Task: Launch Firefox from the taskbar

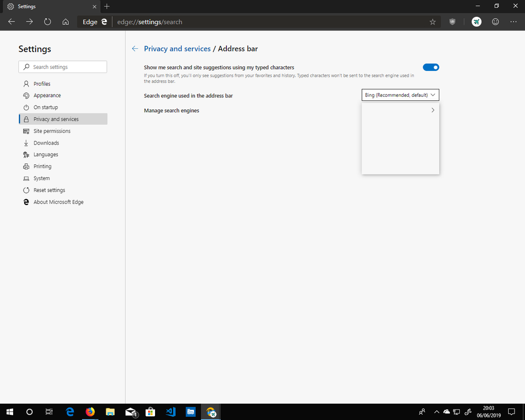Action: pos(90,412)
